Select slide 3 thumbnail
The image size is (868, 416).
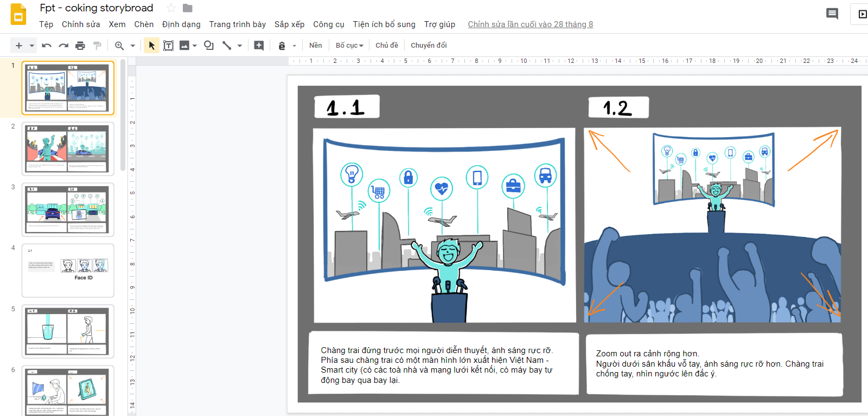coord(68,209)
